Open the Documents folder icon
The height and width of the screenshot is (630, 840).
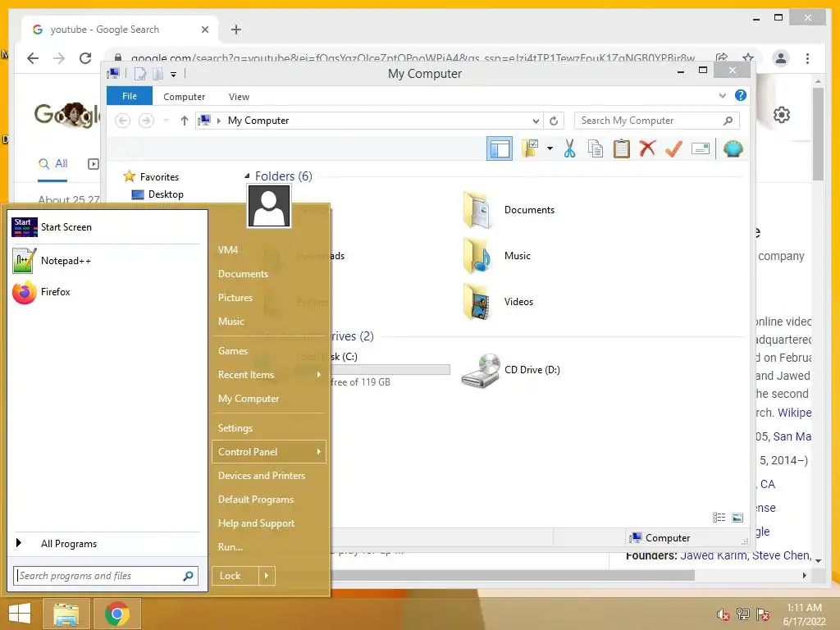click(x=477, y=210)
